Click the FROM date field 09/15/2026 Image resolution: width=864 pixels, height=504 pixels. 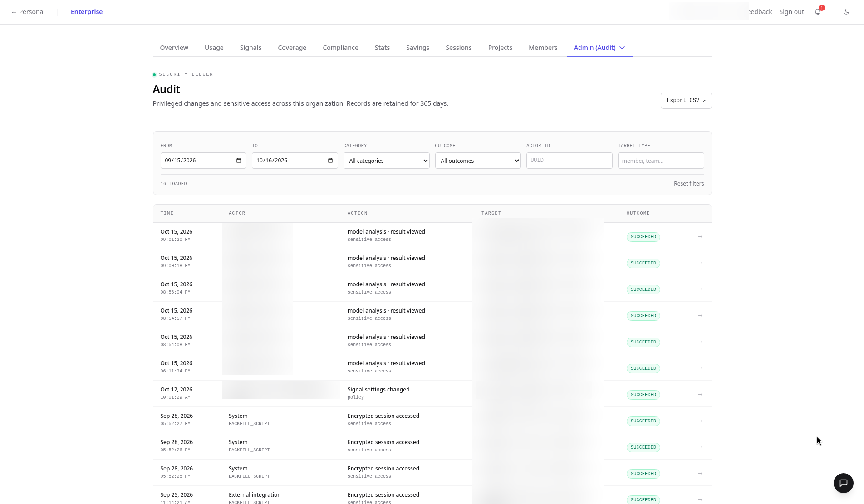[x=203, y=161]
